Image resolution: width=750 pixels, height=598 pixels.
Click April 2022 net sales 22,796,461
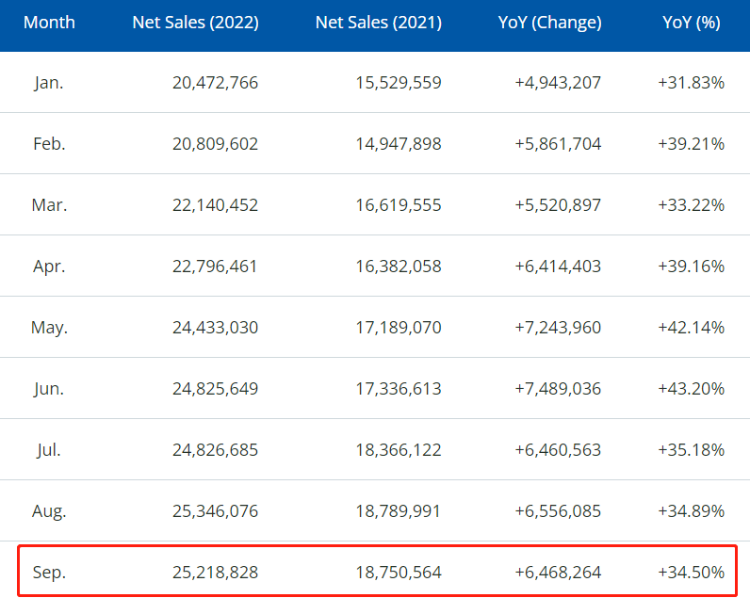(214, 266)
